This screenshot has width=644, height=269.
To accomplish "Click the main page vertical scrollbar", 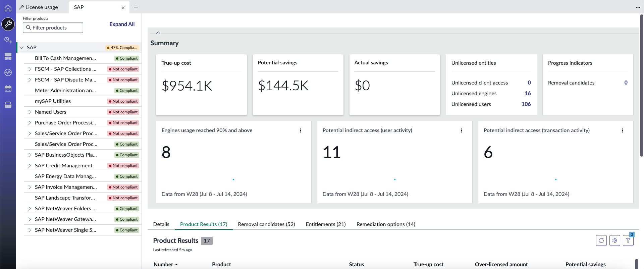I will (x=642, y=85).
